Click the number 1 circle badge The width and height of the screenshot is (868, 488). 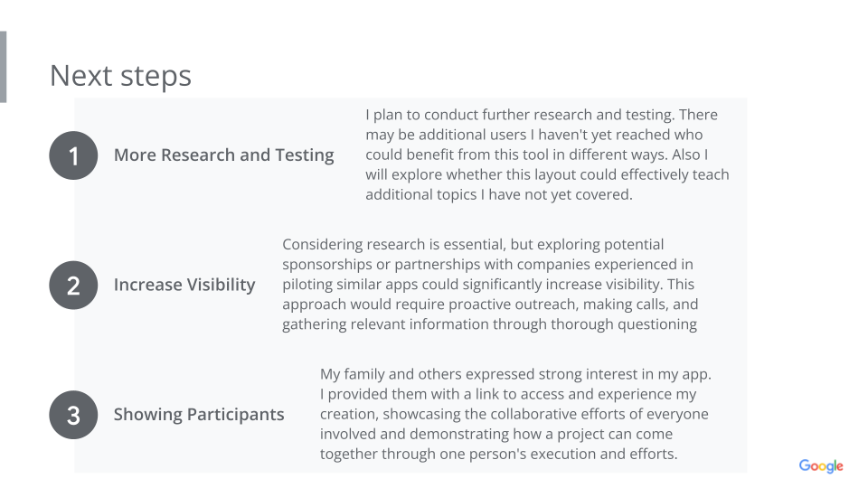(x=73, y=156)
